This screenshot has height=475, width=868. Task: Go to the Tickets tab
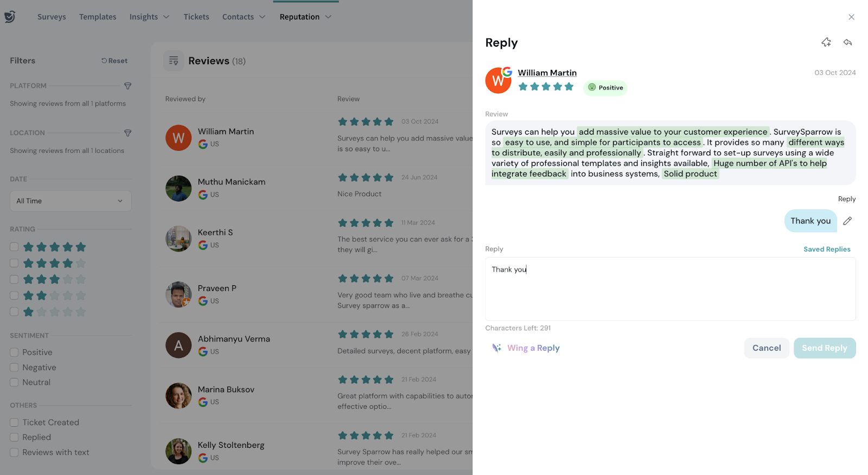point(196,17)
